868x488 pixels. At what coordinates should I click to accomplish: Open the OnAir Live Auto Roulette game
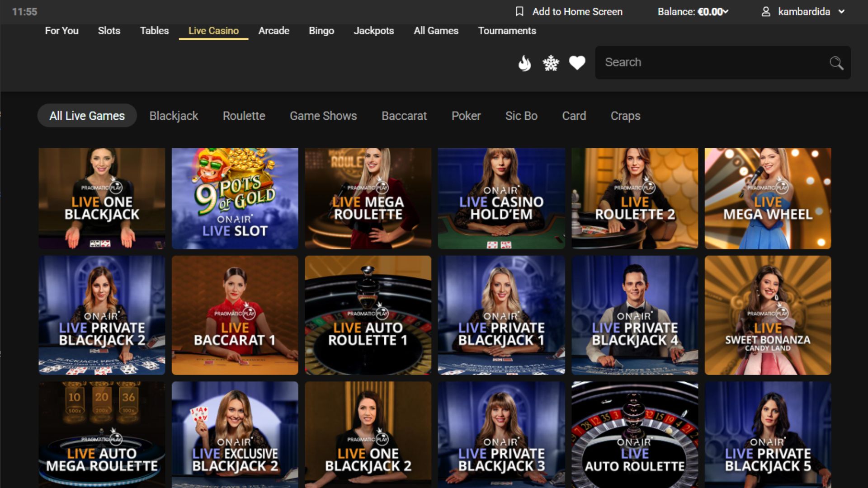click(635, 435)
